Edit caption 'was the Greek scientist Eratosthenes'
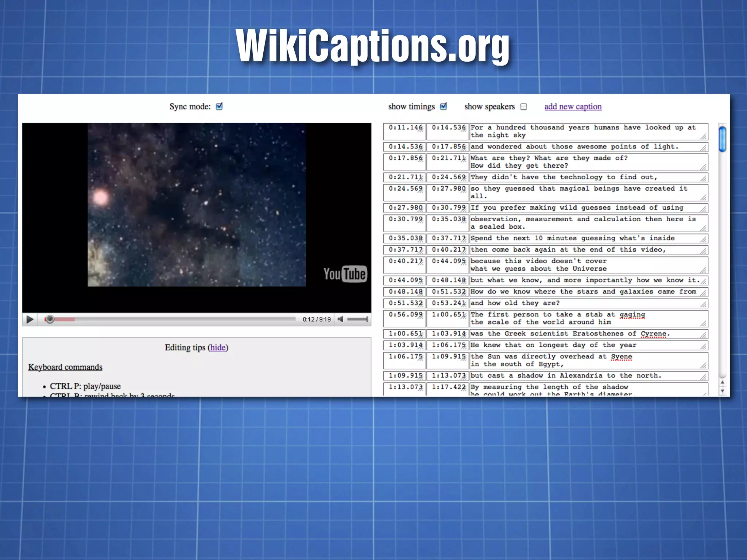Image resolution: width=747 pixels, height=560 pixels. click(x=589, y=334)
